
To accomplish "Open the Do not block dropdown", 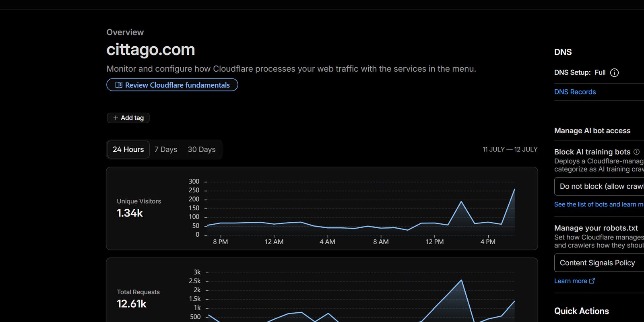I will coord(599,186).
